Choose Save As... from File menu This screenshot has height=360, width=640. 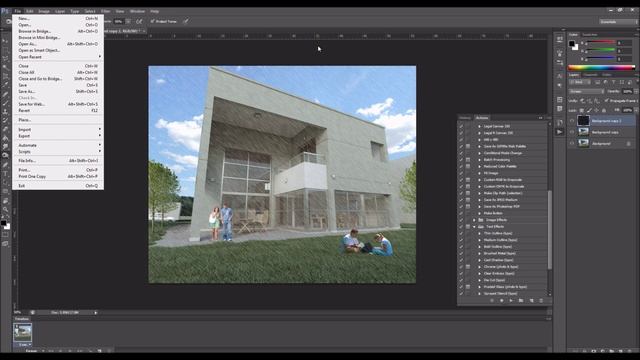[58, 91]
